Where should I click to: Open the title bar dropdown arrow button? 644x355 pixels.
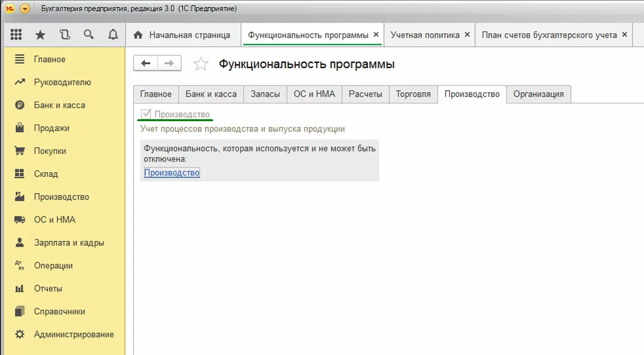(x=25, y=9)
